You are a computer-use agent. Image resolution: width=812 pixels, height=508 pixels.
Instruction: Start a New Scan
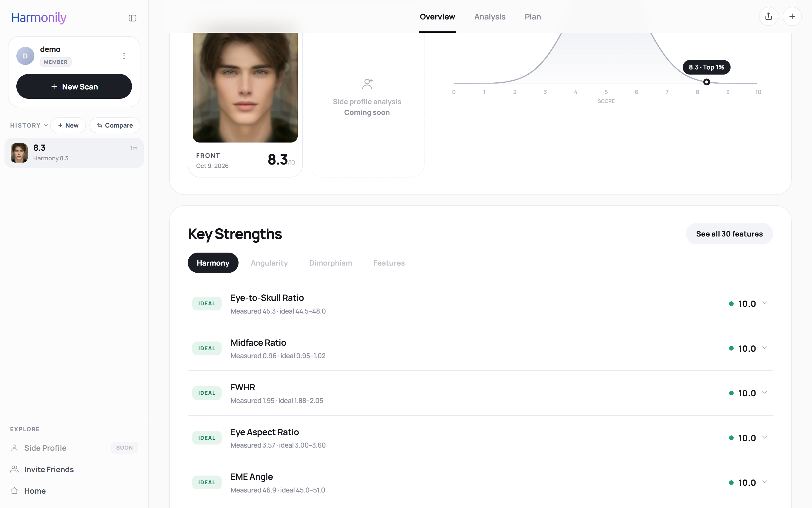(74, 86)
